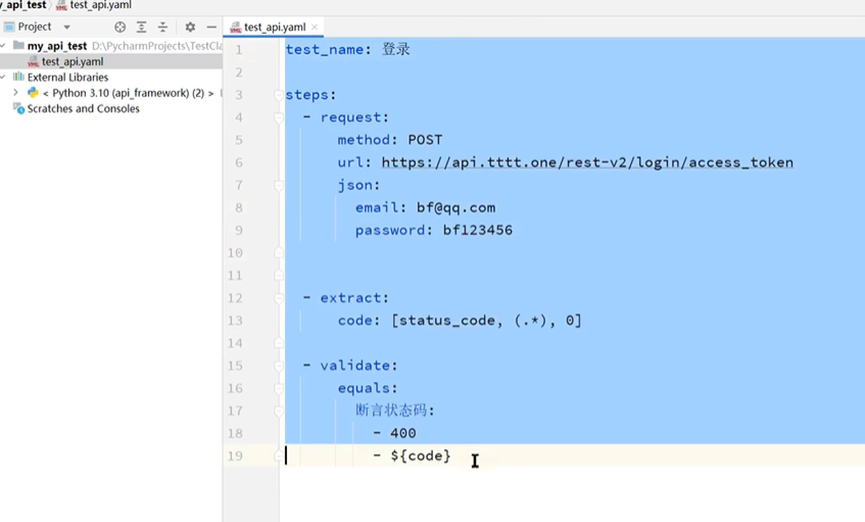Select my_api_test root folder in tree
The image size is (865, 522).
(57, 46)
